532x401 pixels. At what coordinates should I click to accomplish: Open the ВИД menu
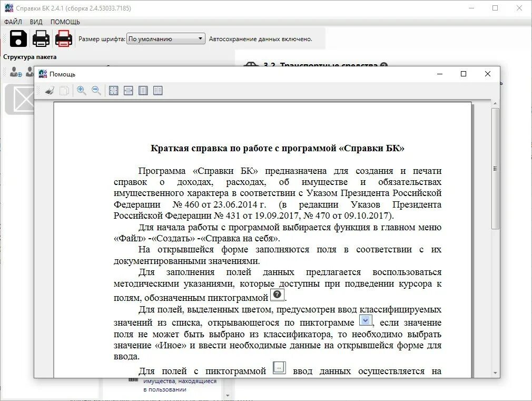36,22
